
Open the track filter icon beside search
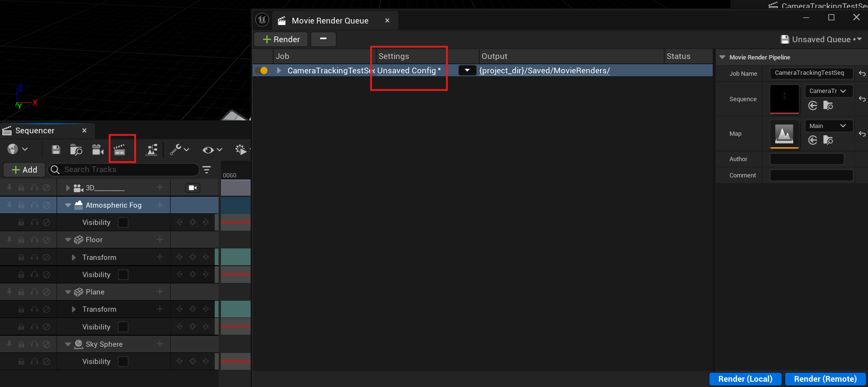click(x=207, y=170)
